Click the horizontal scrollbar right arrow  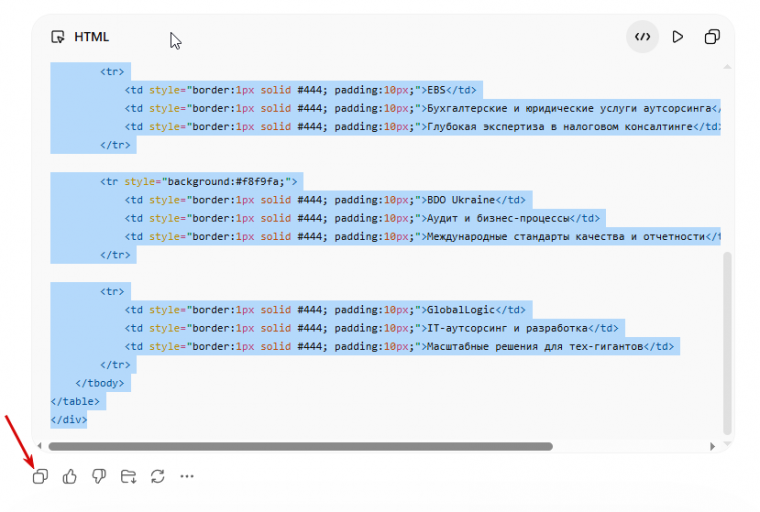[712, 446]
